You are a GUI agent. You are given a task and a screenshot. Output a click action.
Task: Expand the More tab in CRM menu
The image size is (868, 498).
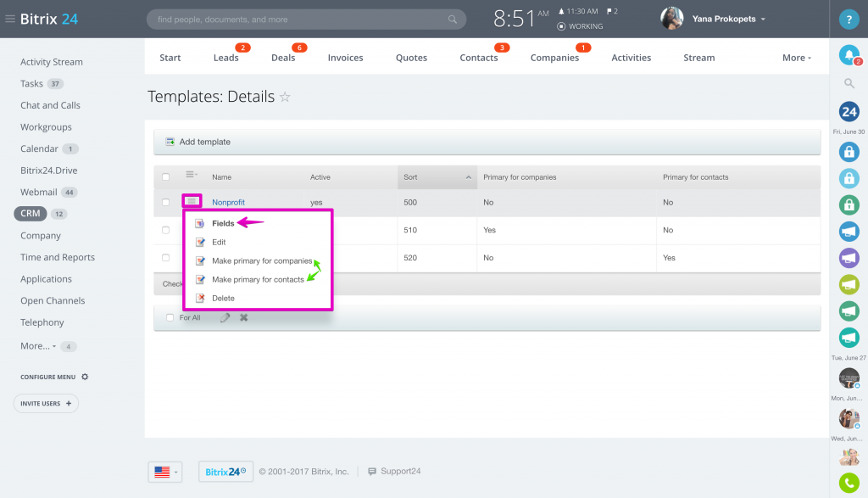click(x=797, y=58)
